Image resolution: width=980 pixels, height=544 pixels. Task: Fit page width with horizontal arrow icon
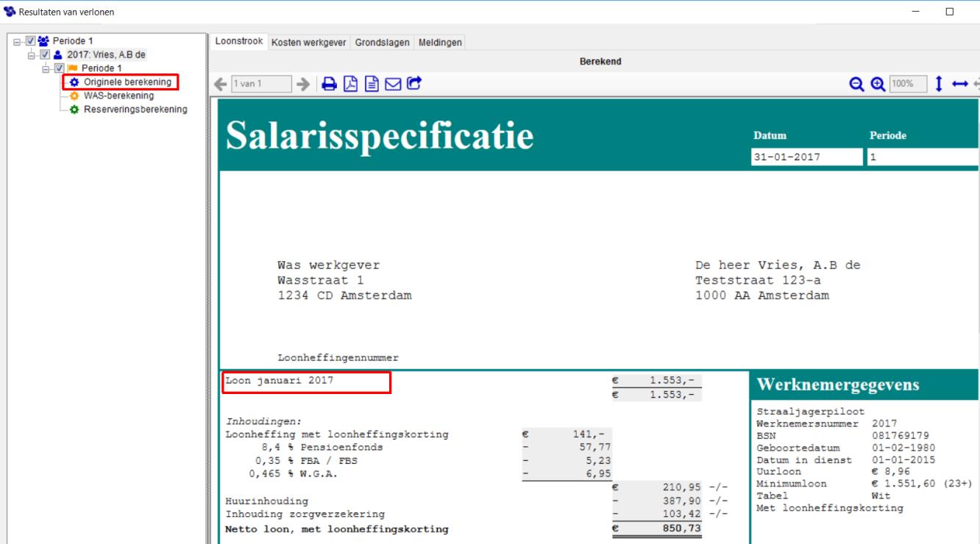click(960, 85)
